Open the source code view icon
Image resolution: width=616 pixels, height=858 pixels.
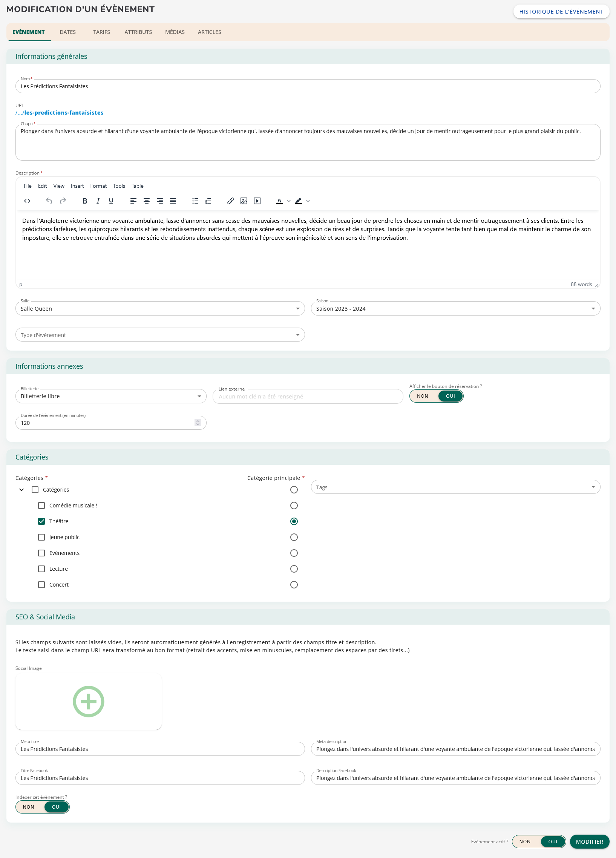click(27, 201)
